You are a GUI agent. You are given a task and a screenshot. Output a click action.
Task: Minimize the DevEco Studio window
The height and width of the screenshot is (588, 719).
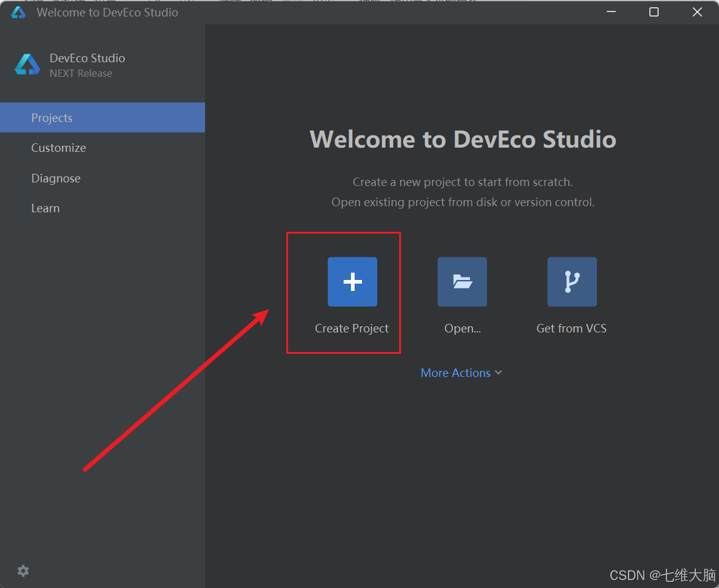(611, 12)
